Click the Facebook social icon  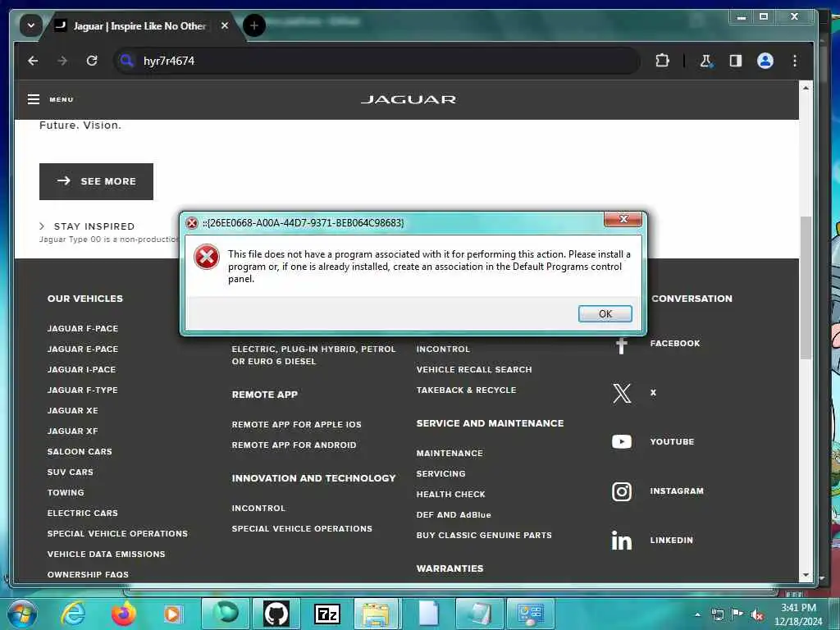[x=622, y=345]
